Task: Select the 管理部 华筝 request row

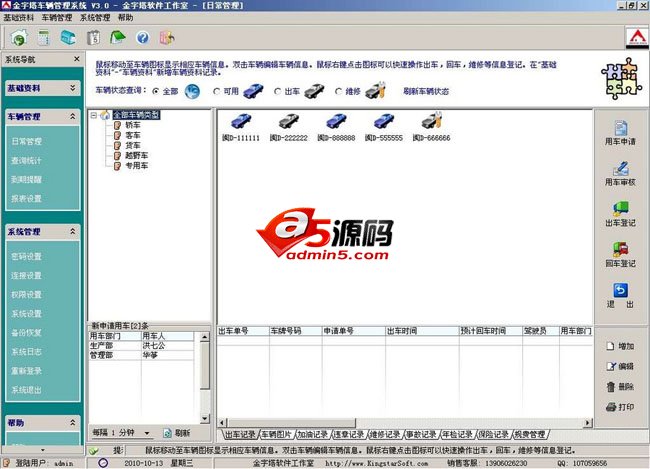Action: [141, 355]
